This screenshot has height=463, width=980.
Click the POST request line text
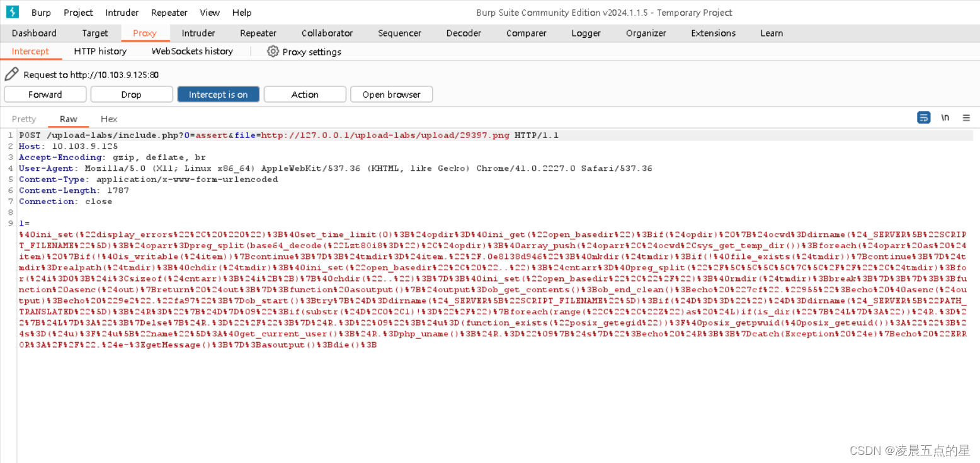[x=288, y=135]
